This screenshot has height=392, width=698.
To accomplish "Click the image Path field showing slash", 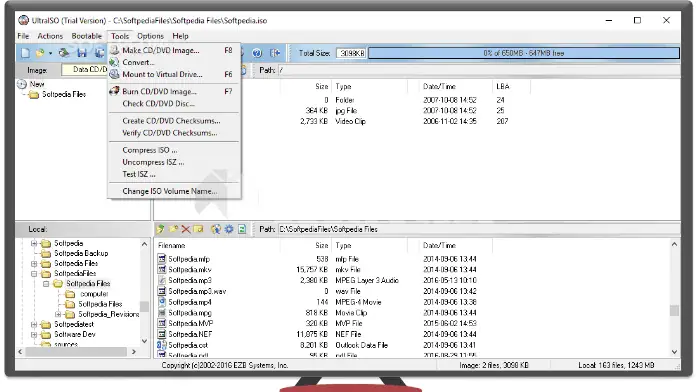I will coord(479,70).
